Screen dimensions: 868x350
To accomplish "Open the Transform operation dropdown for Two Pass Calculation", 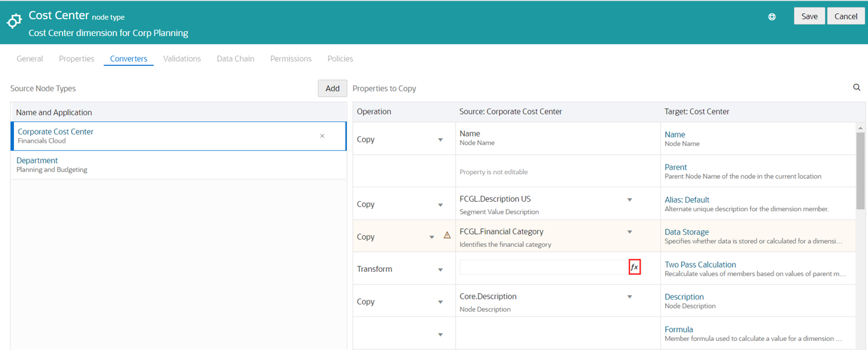I will pos(440,270).
